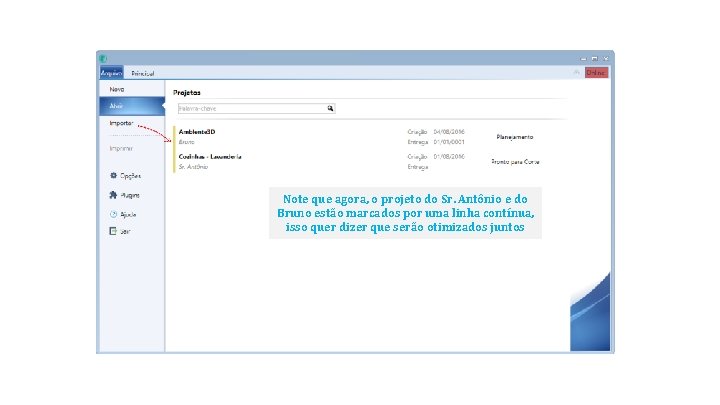The width and height of the screenshot is (720, 405).
Task: Switch to the Principal tab
Action: tap(143, 73)
